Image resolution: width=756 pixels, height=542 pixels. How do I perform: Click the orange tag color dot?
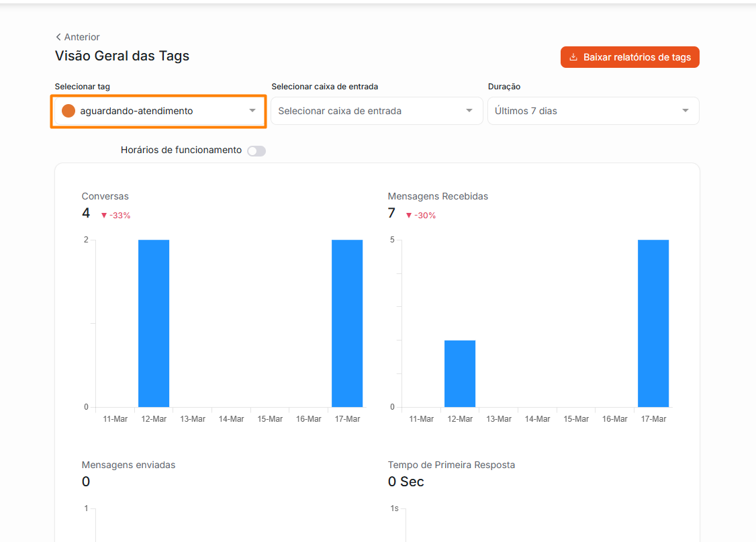[x=68, y=111]
